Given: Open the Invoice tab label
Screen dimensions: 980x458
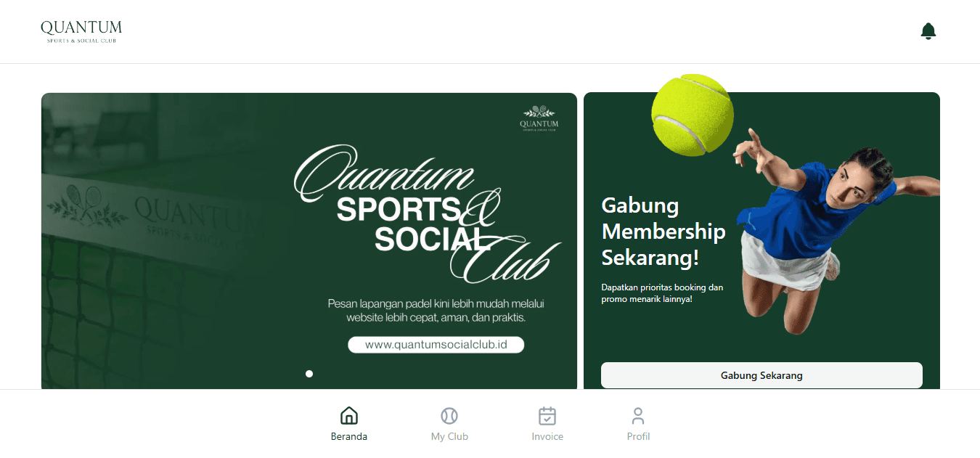Looking at the screenshot, I should click(547, 436).
